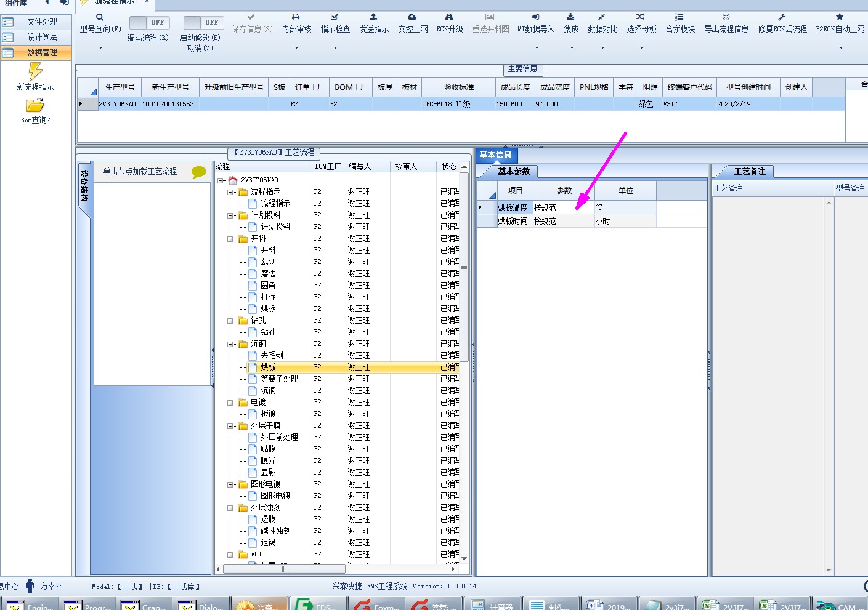Open the 计算器 taskbar item
868x610 pixels.
click(493, 604)
